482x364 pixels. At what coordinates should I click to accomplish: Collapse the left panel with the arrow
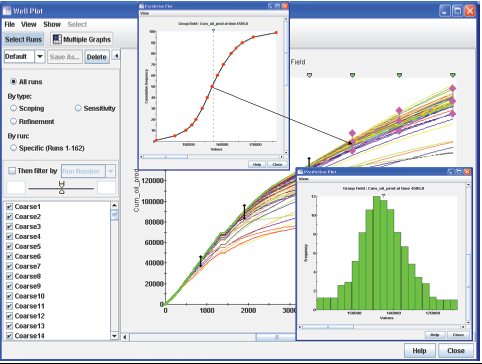(x=116, y=56)
